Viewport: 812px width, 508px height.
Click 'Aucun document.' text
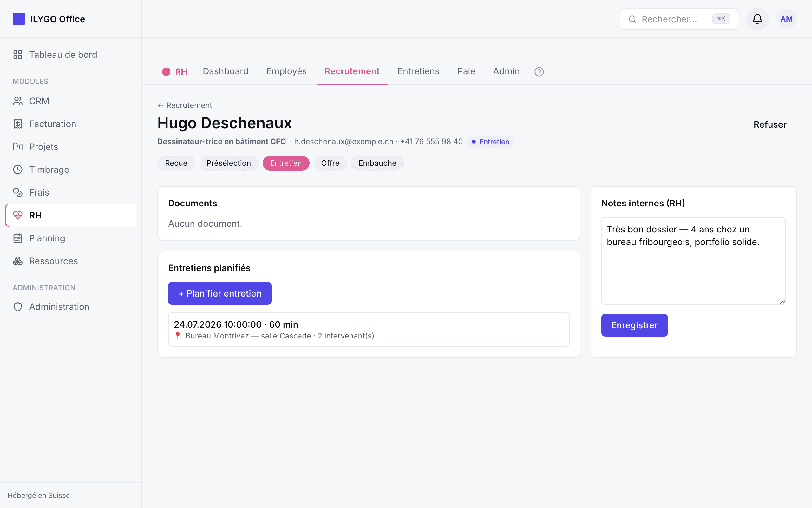click(x=205, y=224)
